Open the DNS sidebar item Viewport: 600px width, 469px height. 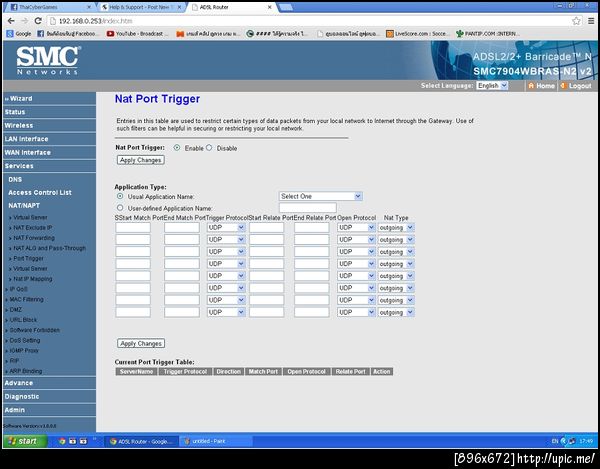[15, 179]
